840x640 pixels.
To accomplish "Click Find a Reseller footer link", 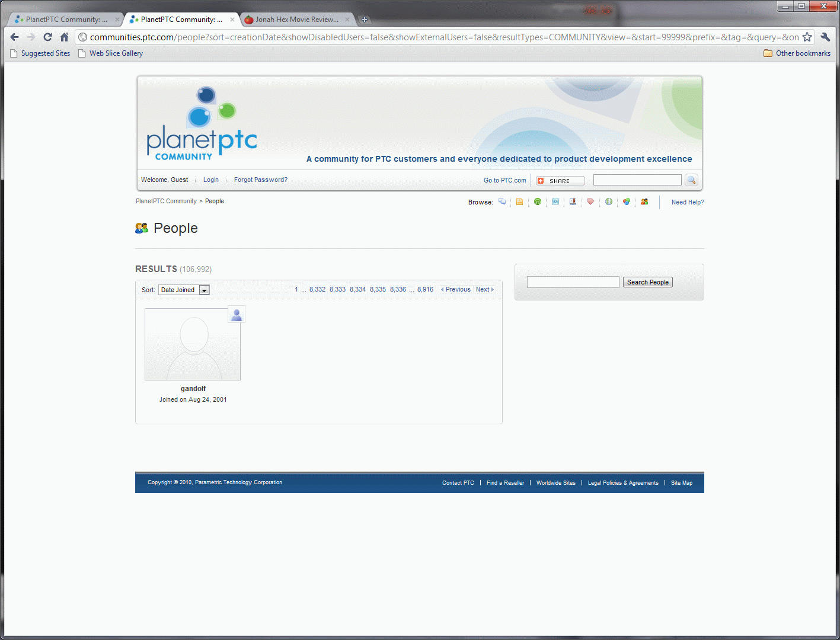I will coord(505,483).
